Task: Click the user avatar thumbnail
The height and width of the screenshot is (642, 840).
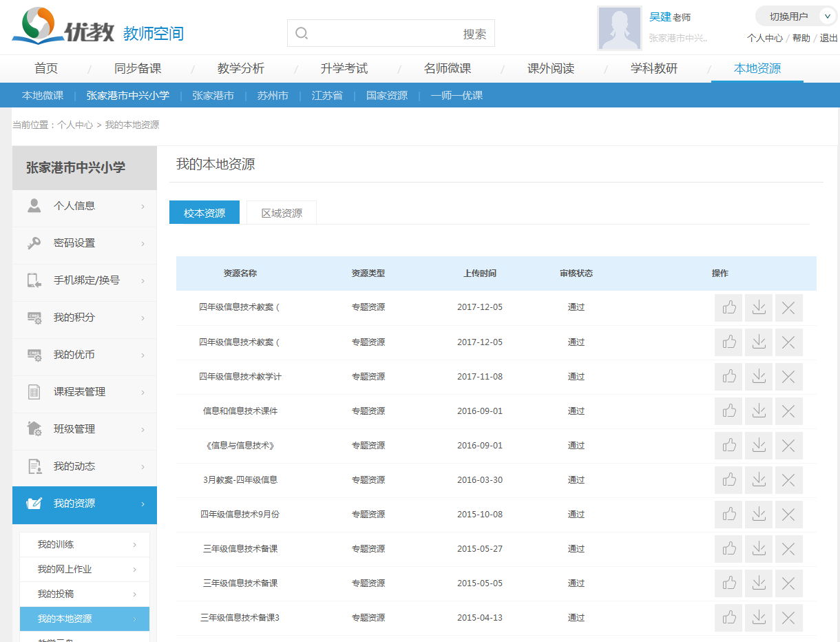Action: click(x=620, y=29)
